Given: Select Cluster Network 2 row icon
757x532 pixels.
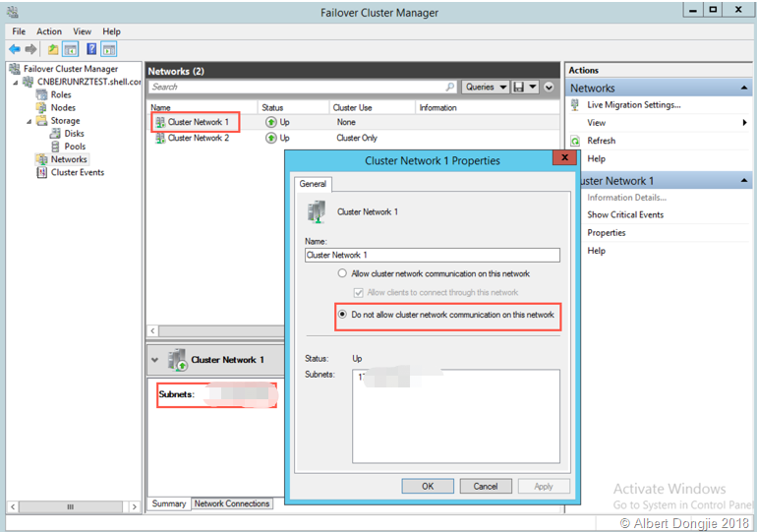Looking at the screenshot, I should tap(160, 138).
